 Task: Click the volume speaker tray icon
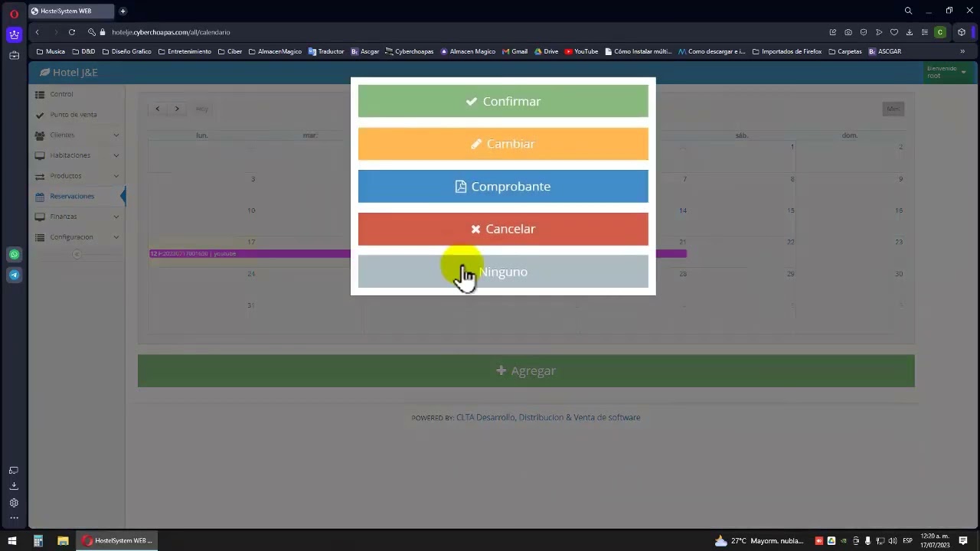(891, 540)
